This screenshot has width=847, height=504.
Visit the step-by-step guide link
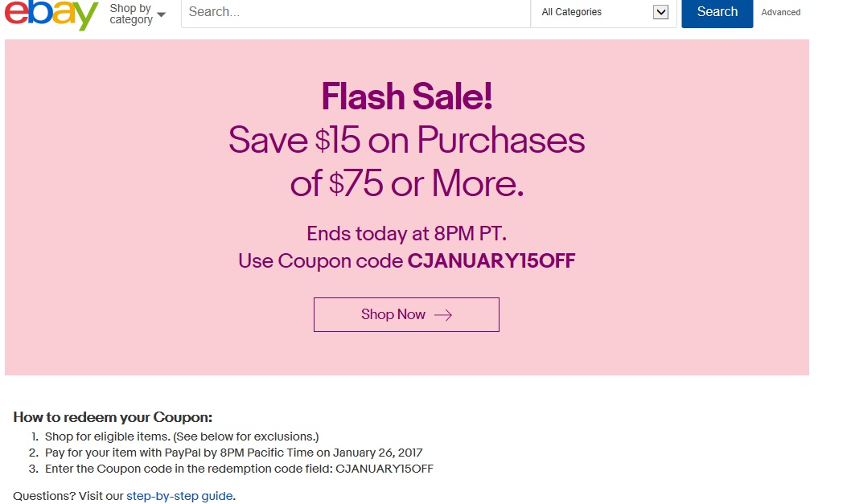tap(179, 496)
